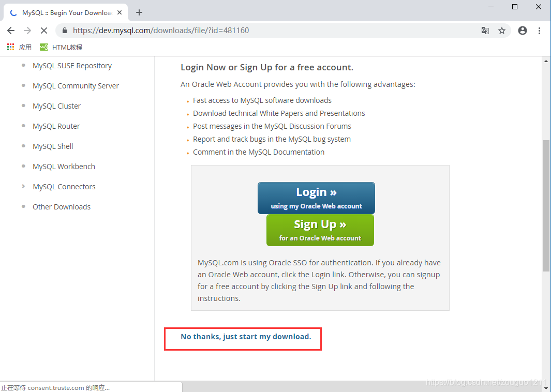Bookmark this page with the star icon

point(502,31)
